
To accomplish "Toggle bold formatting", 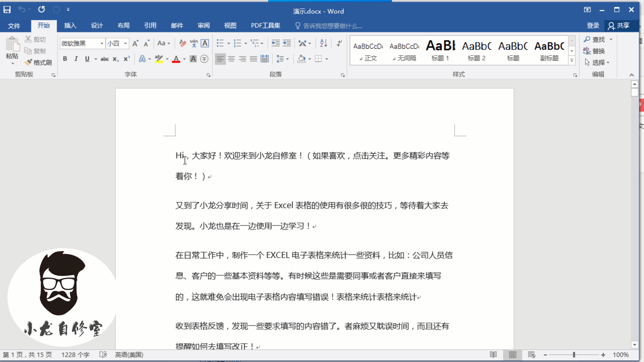I will click(65, 59).
